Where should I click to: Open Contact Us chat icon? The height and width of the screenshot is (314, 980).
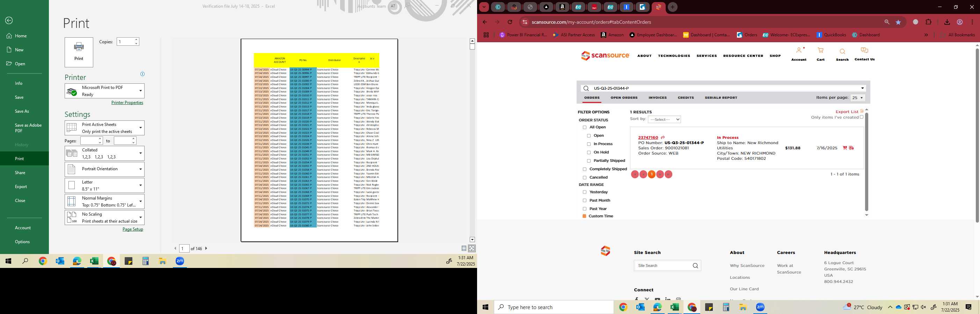pyautogui.click(x=864, y=51)
